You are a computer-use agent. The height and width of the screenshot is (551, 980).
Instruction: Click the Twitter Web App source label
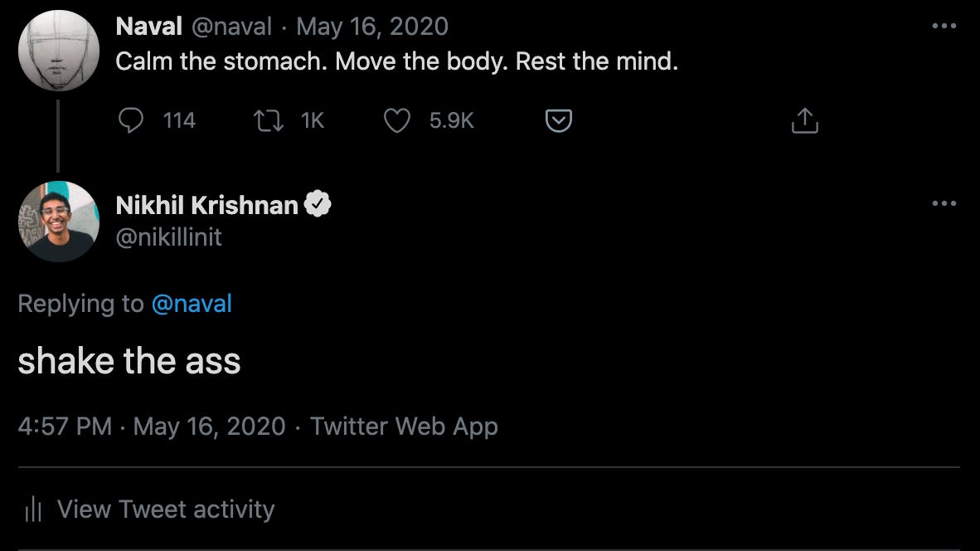pos(404,427)
